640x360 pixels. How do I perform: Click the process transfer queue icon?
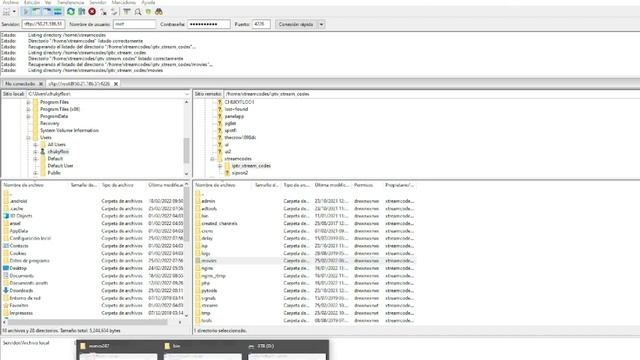tap(82, 12)
